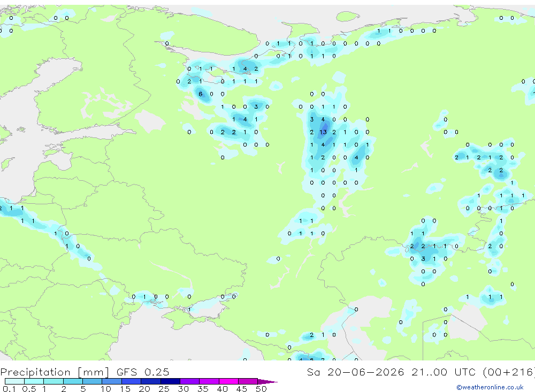Select the "6" precipitation value on map

coord(200,94)
